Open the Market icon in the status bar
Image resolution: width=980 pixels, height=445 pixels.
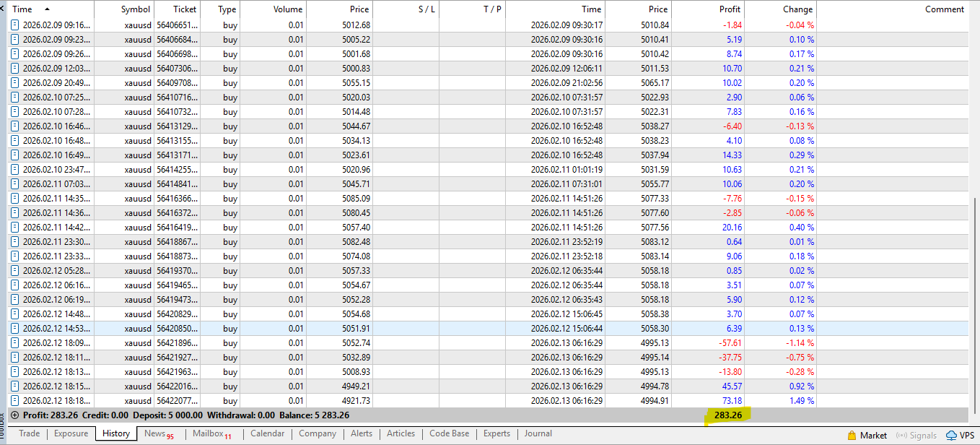[852, 436]
